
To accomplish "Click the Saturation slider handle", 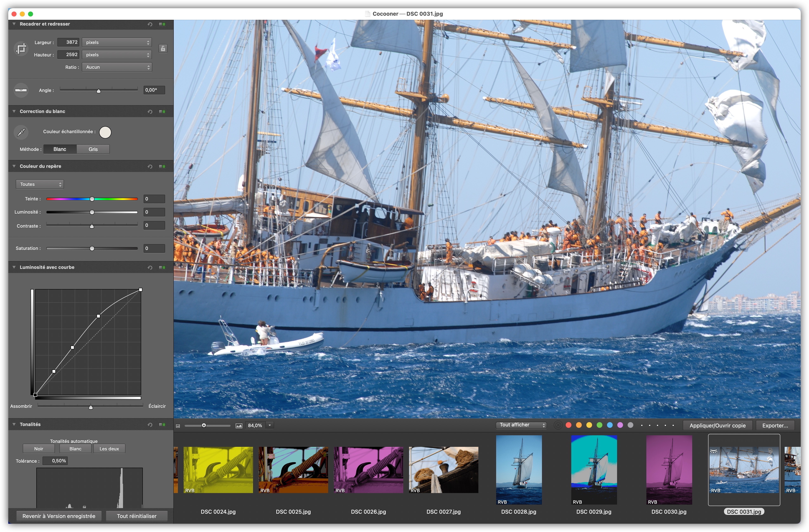I will 92,249.
